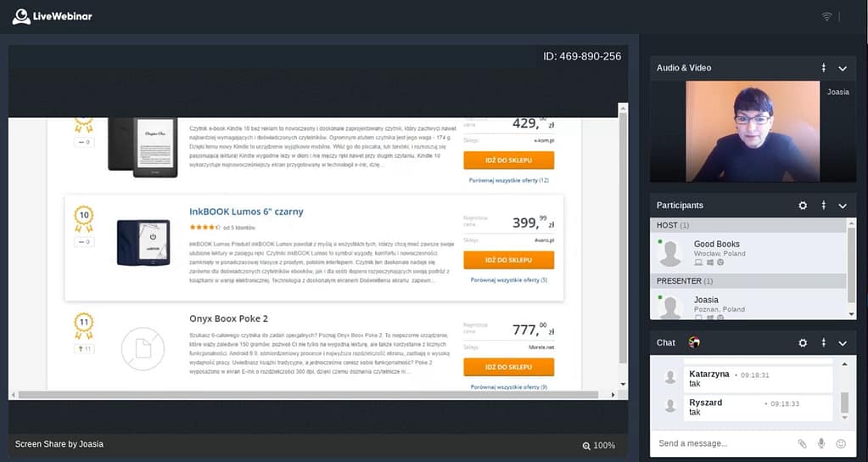Collapse the Participants panel
The width and height of the screenshot is (868, 462).
[843, 206]
